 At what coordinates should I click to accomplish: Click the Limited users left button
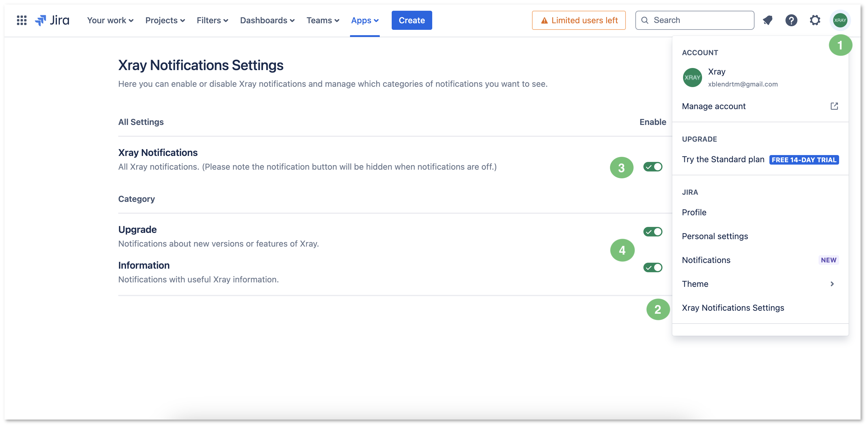point(578,20)
